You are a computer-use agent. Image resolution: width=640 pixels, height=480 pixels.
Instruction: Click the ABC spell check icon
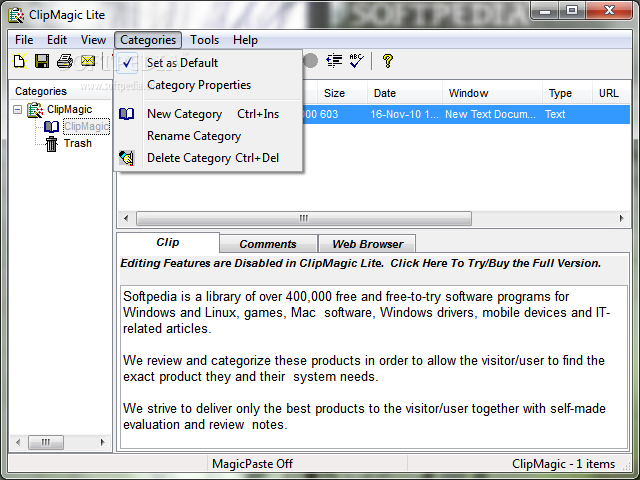(356, 61)
